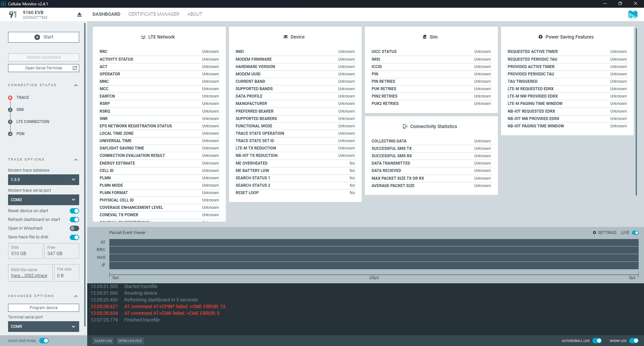The image size is (644, 346).
Task: Enable Reset device on start toggle
Action: coord(74,211)
